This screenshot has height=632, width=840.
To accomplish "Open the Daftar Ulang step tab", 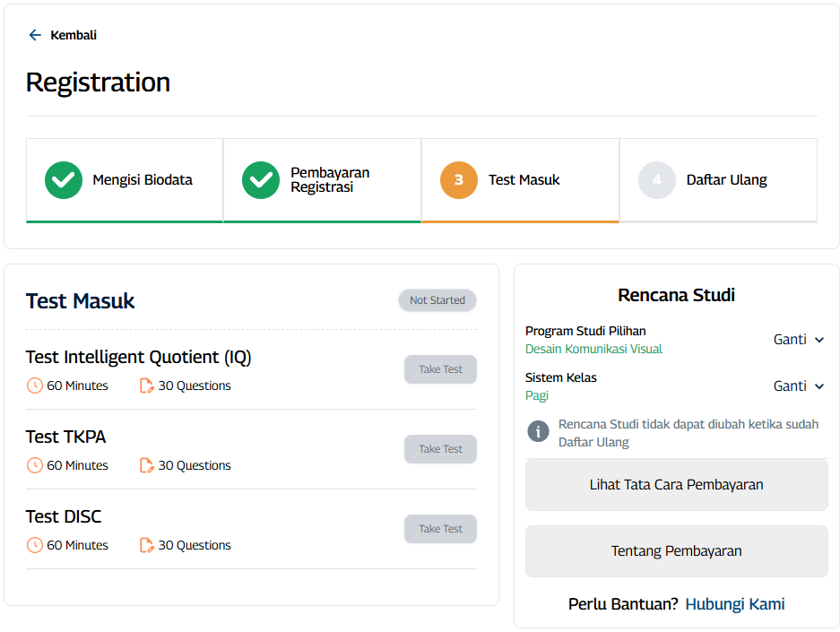I will (x=718, y=180).
